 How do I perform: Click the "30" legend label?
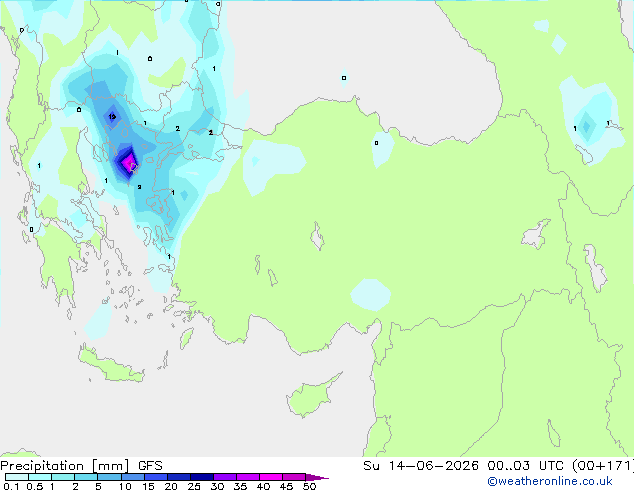[x=217, y=486]
